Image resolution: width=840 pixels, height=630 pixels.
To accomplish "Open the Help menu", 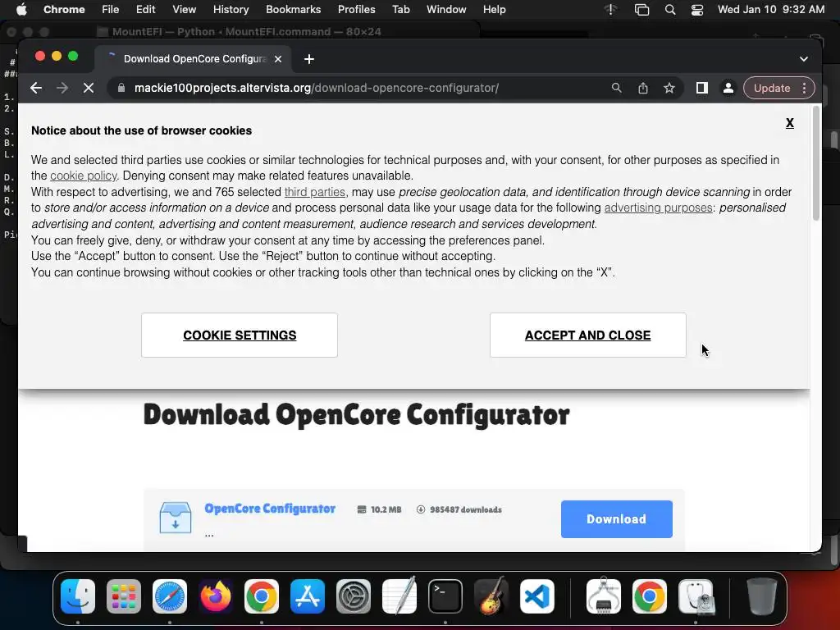I will point(494,10).
